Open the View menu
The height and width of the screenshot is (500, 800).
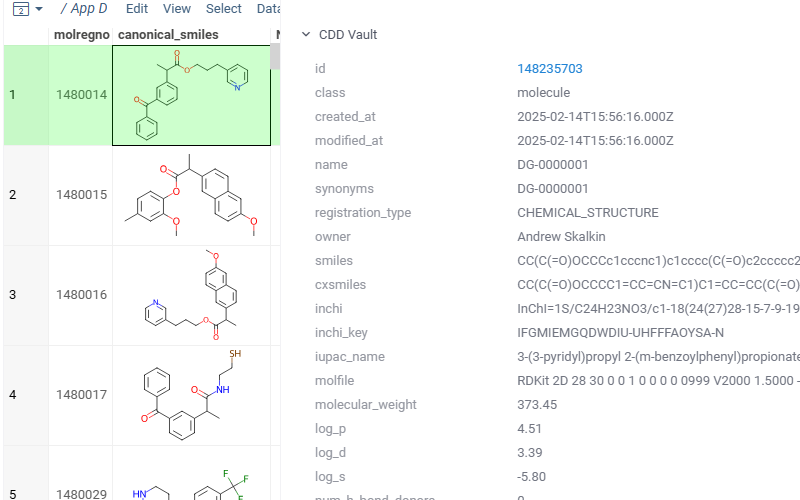pos(177,9)
